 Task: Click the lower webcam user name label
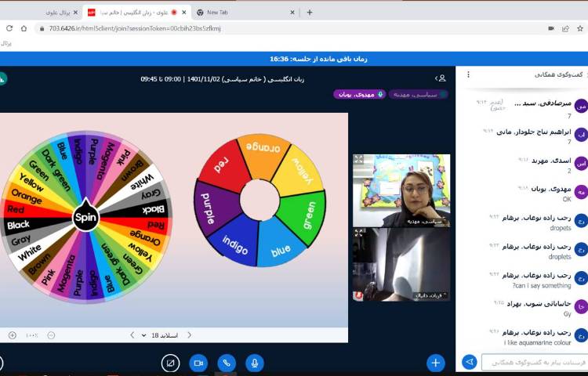coord(430,295)
